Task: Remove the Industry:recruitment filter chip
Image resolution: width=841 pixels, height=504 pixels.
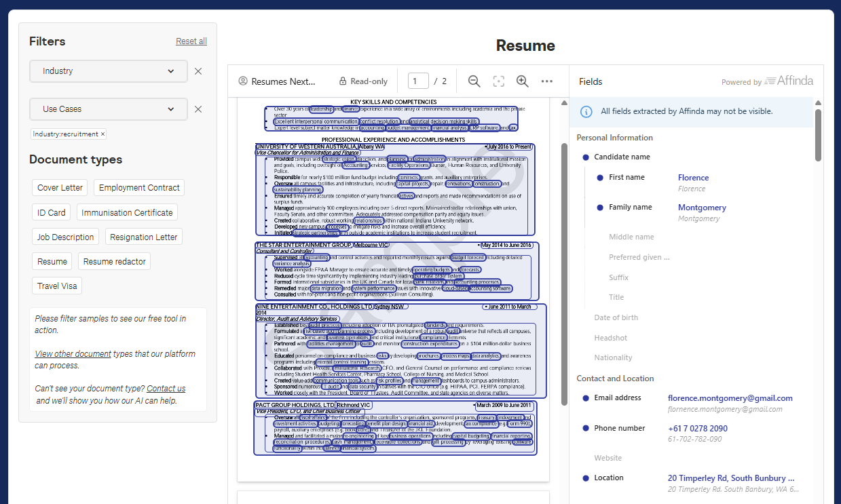Action: coord(103,134)
